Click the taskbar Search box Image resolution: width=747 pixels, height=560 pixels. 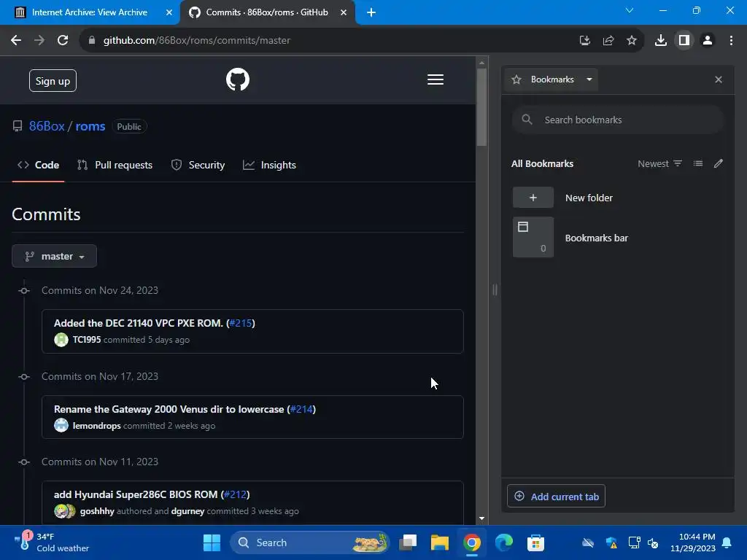click(x=310, y=542)
